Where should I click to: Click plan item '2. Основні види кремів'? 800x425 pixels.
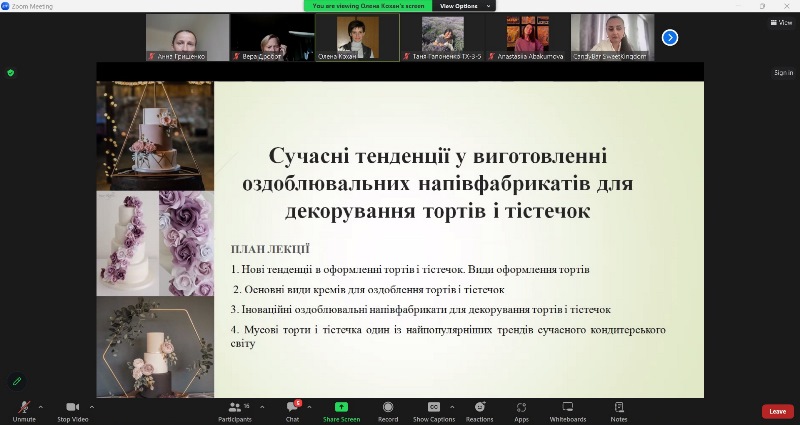click(x=369, y=289)
